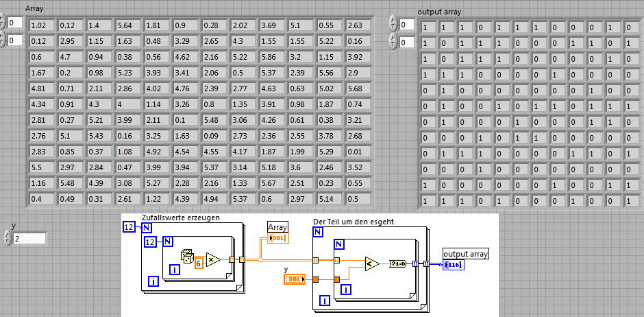This screenshot has width=644, height=317.
Task: Click the Array cell containing 5.67
Action: pyautogui.click(x=272, y=183)
